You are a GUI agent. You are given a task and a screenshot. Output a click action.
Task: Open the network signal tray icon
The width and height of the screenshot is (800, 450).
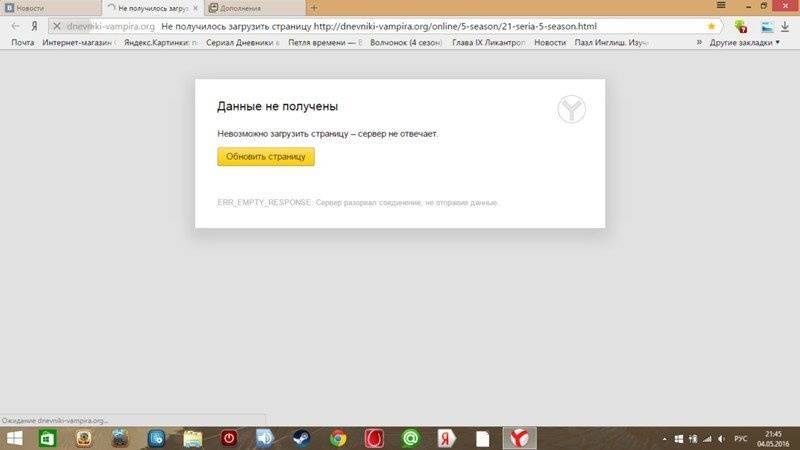pos(707,439)
